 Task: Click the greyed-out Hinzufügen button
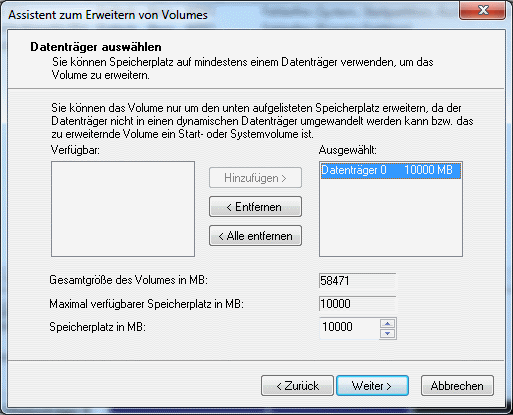click(x=255, y=178)
